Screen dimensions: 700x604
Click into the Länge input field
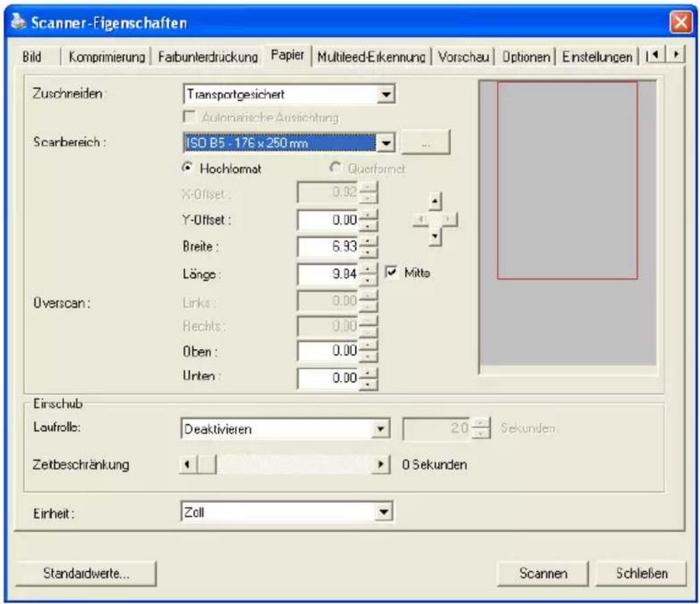click(328, 274)
